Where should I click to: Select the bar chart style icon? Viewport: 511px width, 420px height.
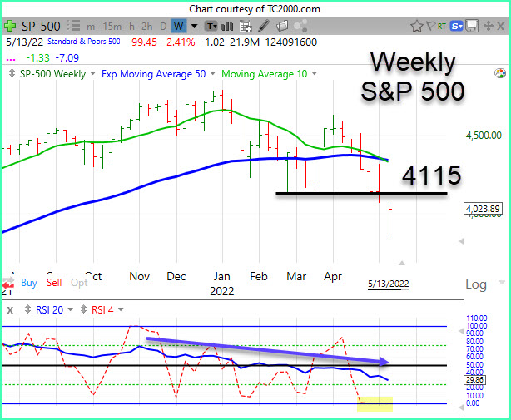[x=227, y=26]
